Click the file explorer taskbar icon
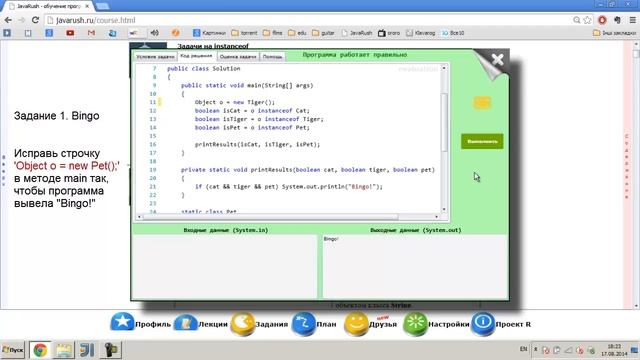Viewport: 640px width, 360px height. click(63, 350)
